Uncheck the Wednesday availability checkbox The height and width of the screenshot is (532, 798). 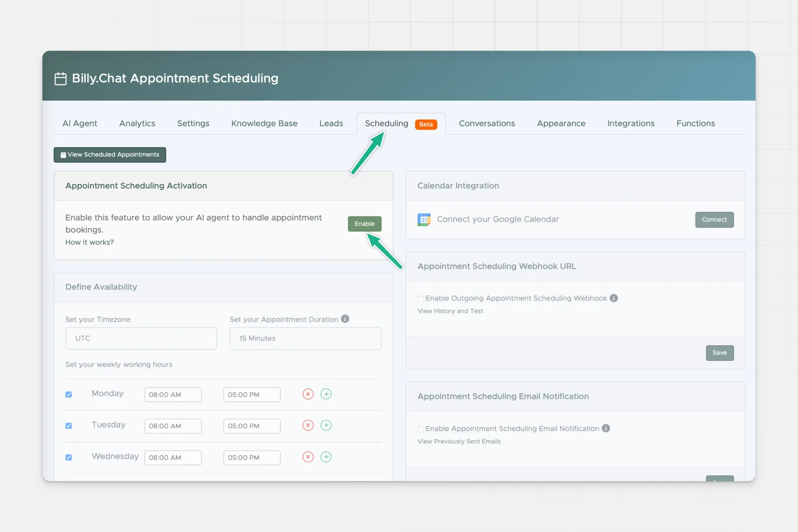tap(69, 457)
